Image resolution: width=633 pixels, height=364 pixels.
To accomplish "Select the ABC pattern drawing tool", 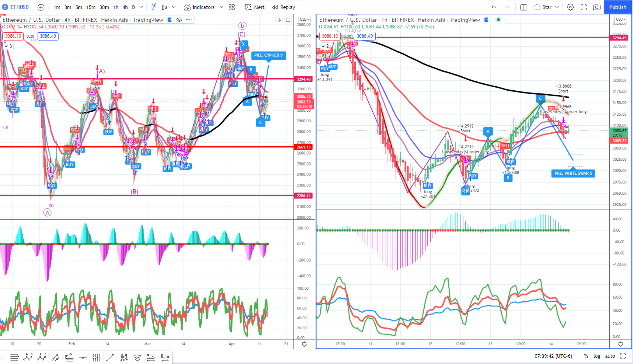I will (28, 357).
